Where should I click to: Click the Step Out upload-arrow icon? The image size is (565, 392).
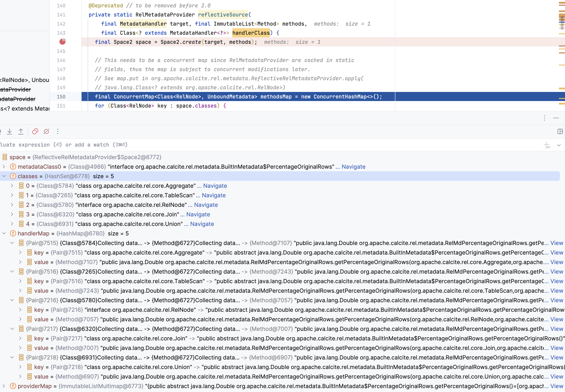pyautogui.click(x=21, y=132)
